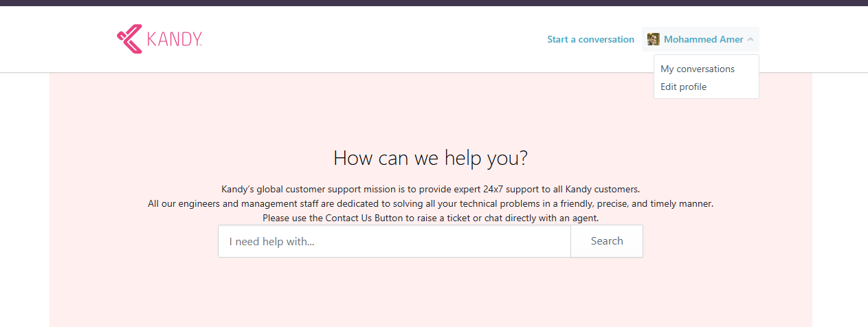Click the Search button

pyautogui.click(x=607, y=241)
